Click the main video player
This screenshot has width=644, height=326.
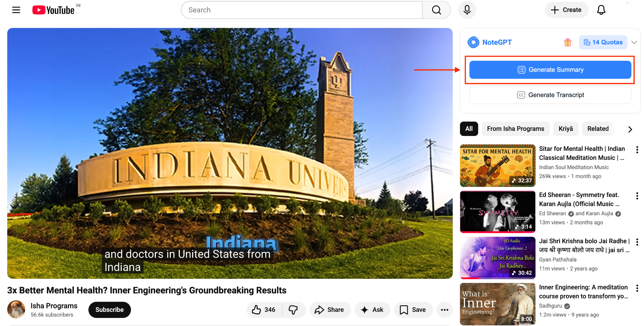click(230, 153)
